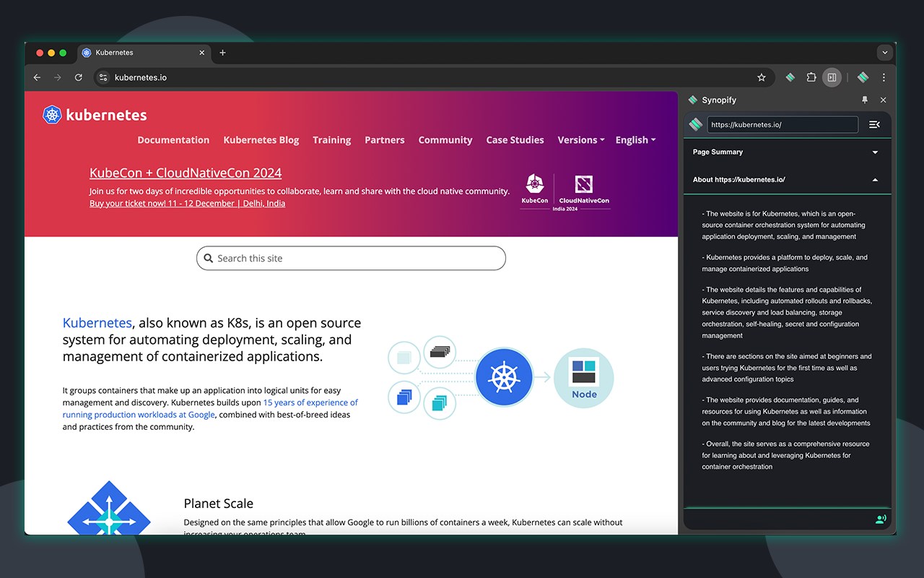Collapse the About https://kubernetes.io/ section
The width and height of the screenshot is (924, 578).
[x=787, y=180]
